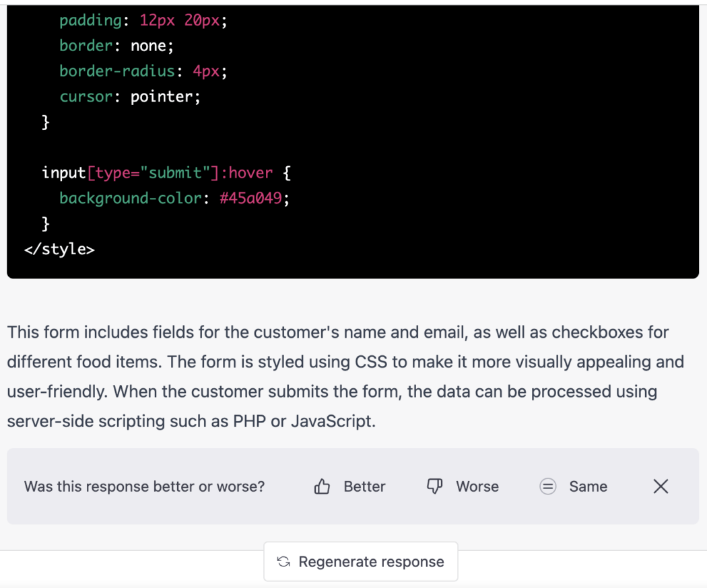Click the background-color property in the code block
The width and height of the screenshot is (707, 588).
[x=128, y=198]
